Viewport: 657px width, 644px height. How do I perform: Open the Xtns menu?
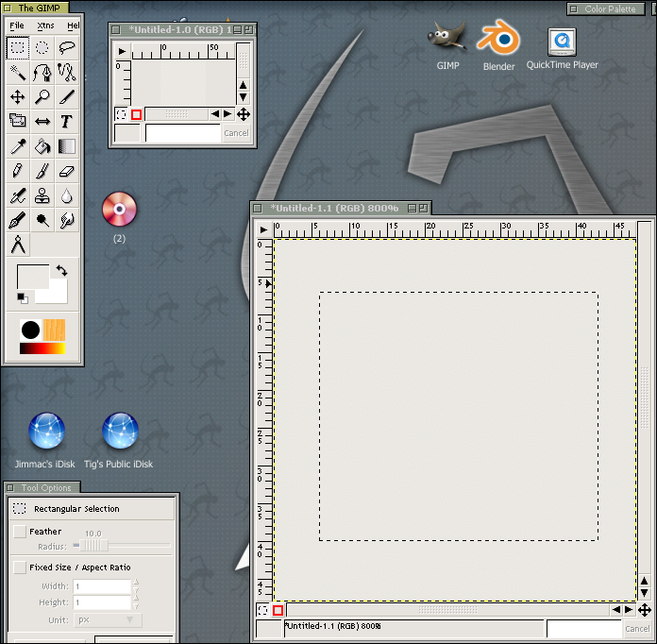click(45, 25)
